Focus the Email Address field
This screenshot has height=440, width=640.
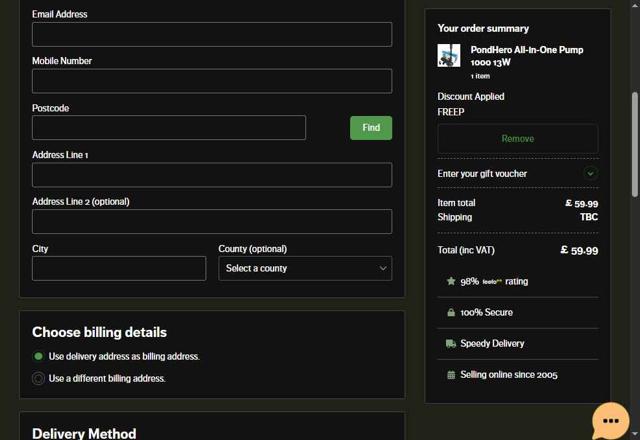click(212, 34)
